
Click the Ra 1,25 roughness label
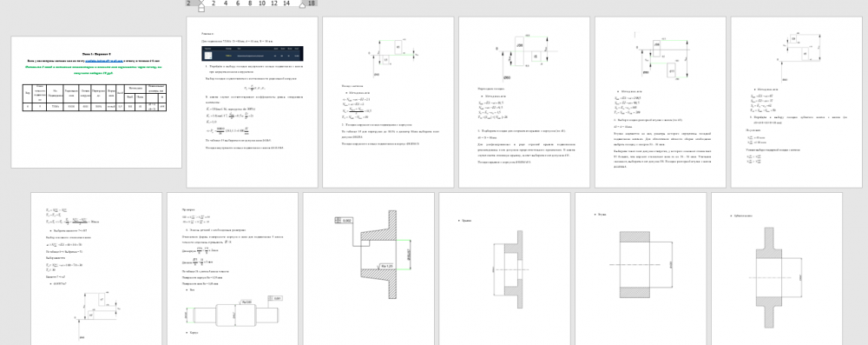(387, 266)
